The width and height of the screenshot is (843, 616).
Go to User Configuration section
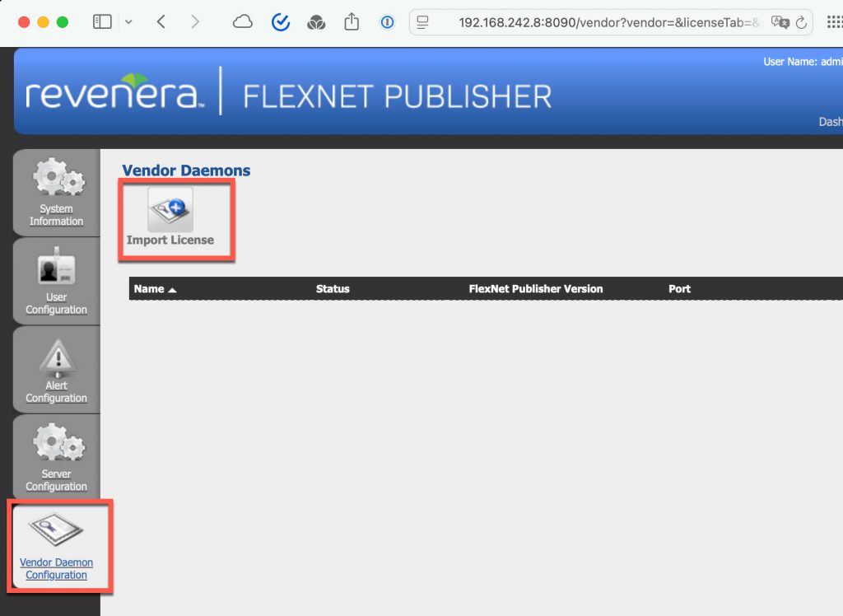pos(56,281)
